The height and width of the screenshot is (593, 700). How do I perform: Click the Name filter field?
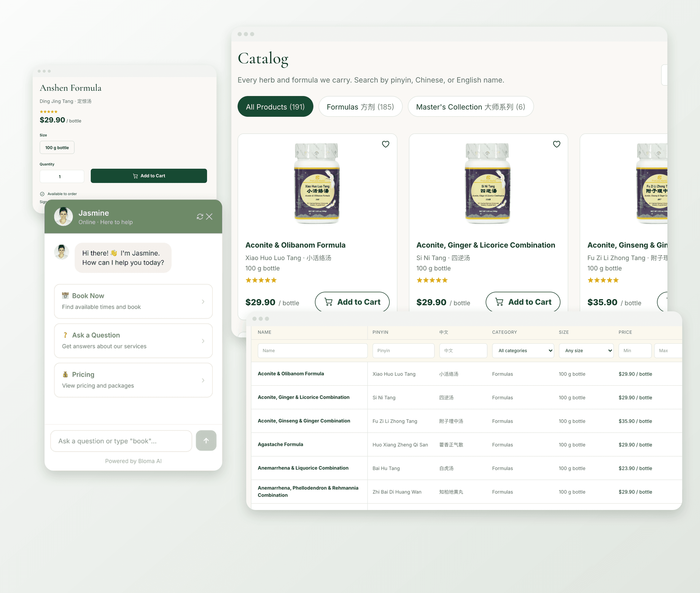[x=312, y=351]
